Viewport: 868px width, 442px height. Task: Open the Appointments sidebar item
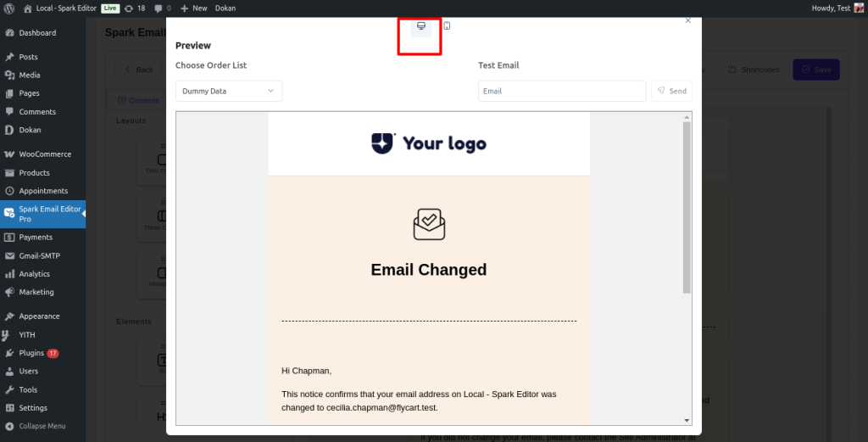pyautogui.click(x=43, y=191)
